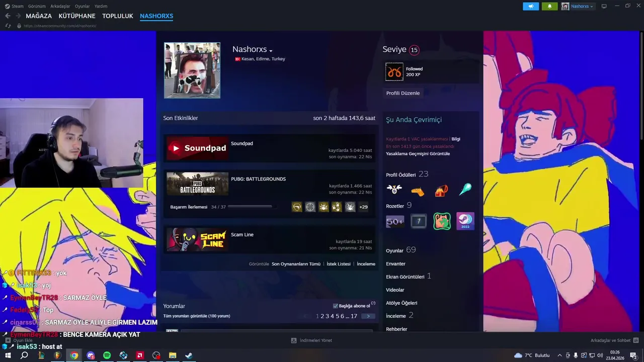Open Soundpad game thumbnail
Viewport: 644px width, 362px height.
[x=197, y=148]
